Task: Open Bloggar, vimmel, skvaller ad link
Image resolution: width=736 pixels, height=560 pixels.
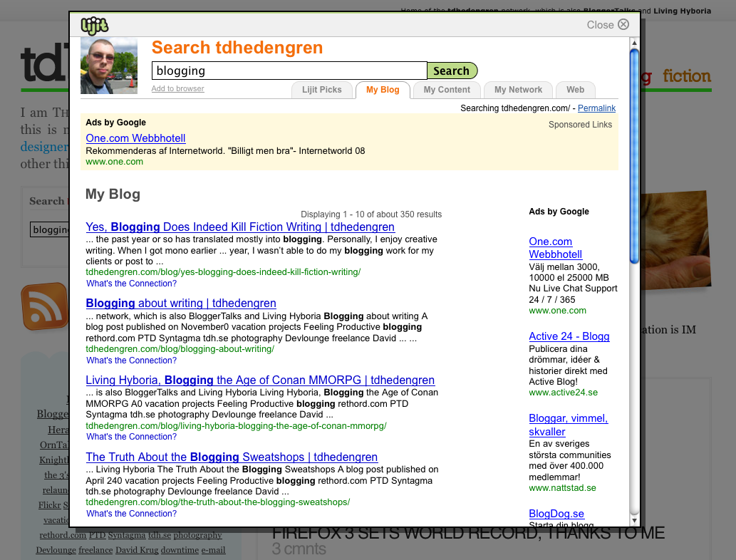Action: pyautogui.click(x=568, y=425)
